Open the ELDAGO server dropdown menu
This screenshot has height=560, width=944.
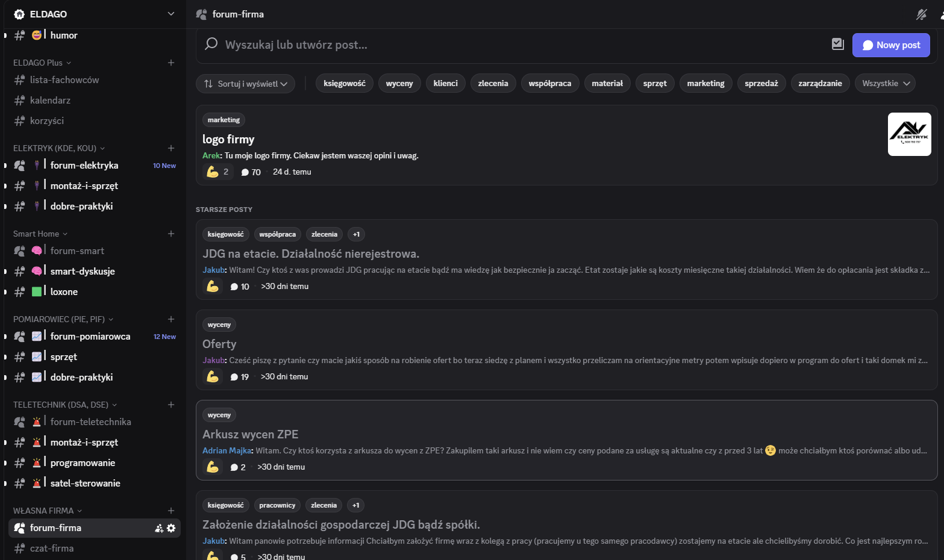click(x=171, y=14)
